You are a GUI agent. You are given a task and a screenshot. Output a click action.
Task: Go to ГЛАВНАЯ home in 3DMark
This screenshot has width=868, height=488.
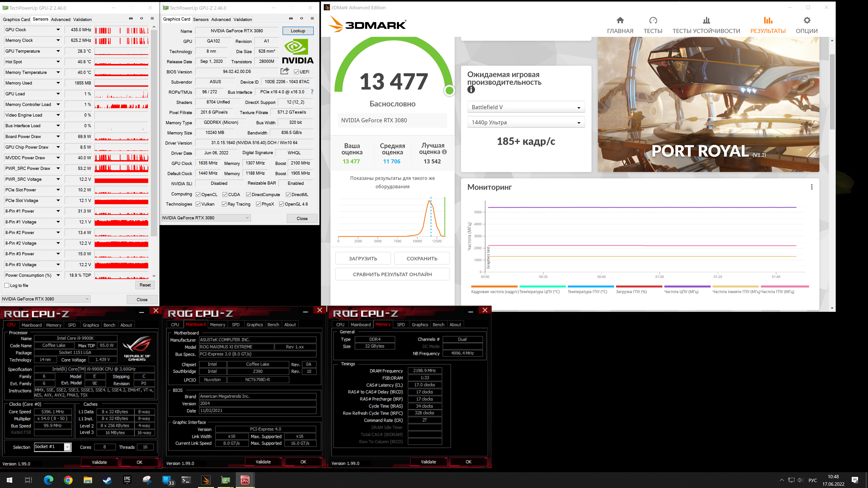[x=620, y=25]
